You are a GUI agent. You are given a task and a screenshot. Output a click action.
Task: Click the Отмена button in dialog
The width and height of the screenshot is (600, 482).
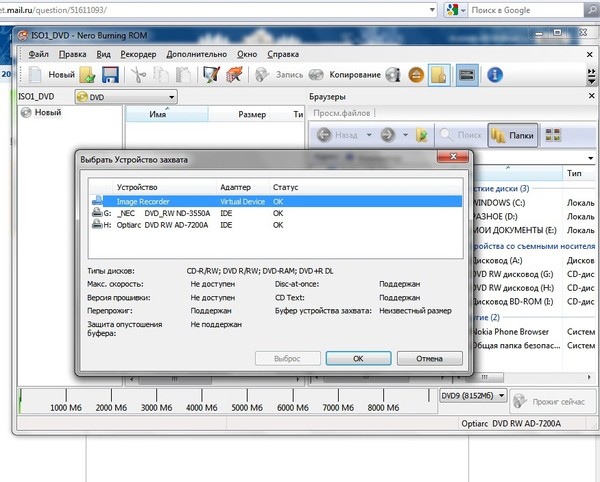(x=429, y=358)
